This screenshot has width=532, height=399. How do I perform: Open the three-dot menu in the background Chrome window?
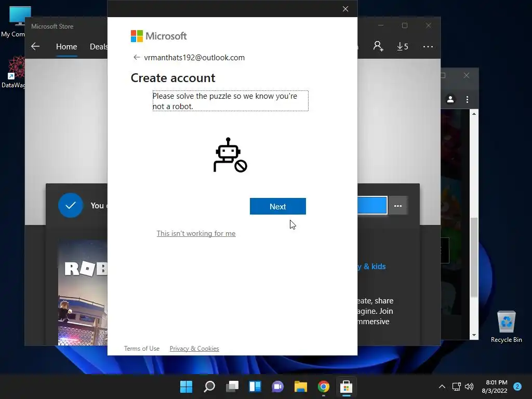pyautogui.click(x=467, y=99)
